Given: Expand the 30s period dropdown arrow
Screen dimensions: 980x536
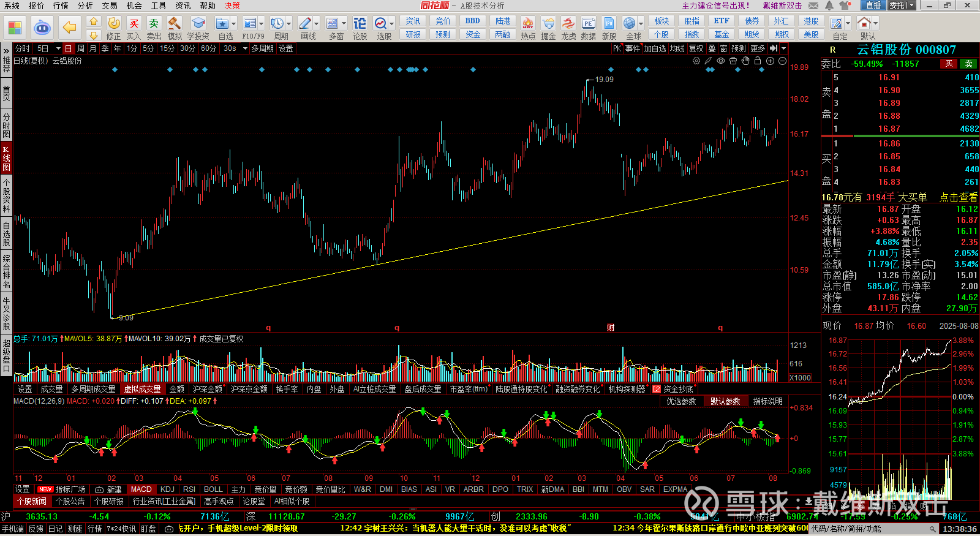Looking at the screenshot, I should point(245,48).
